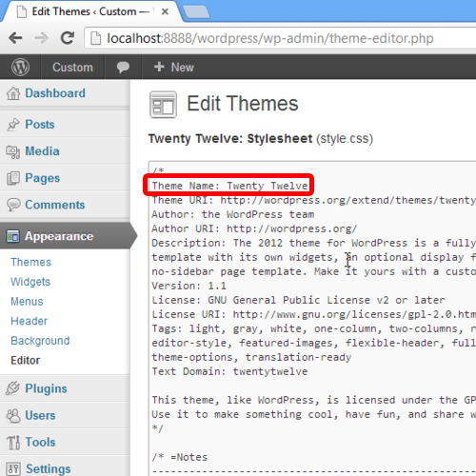
Task: Click the plus icon beside New
Action: pos(159,67)
